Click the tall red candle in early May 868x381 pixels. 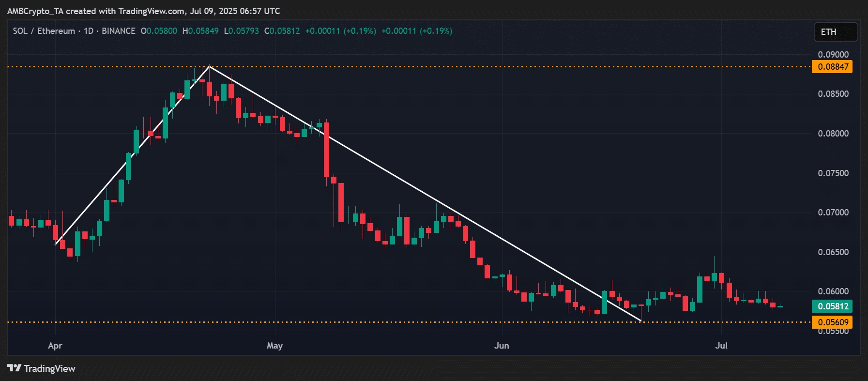(x=327, y=149)
